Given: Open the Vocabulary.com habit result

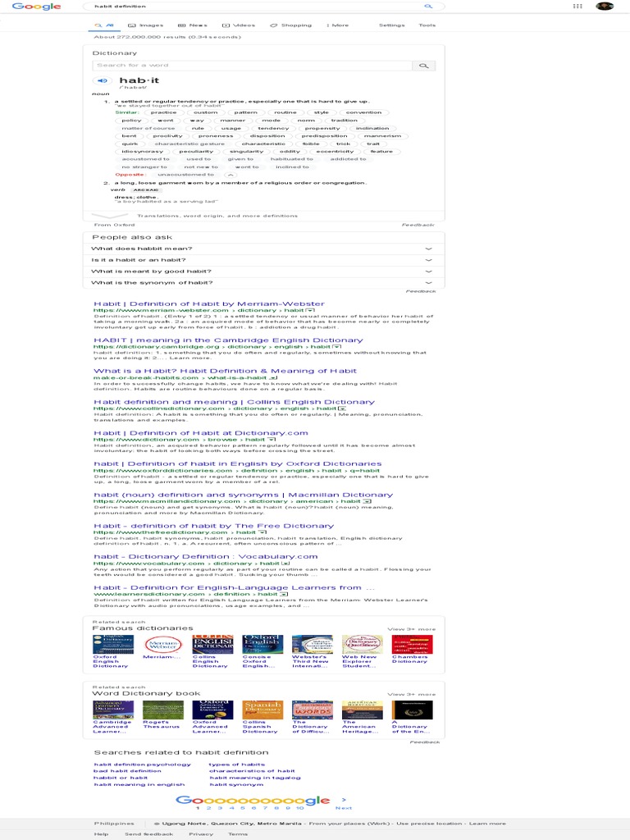Looking at the screenshot, I should tap(206, 557).
